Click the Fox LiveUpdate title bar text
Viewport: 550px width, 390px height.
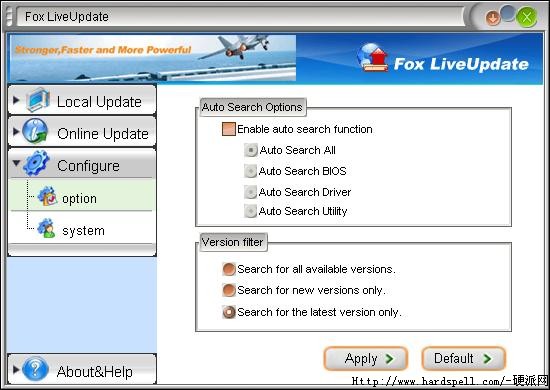(67, 16)
